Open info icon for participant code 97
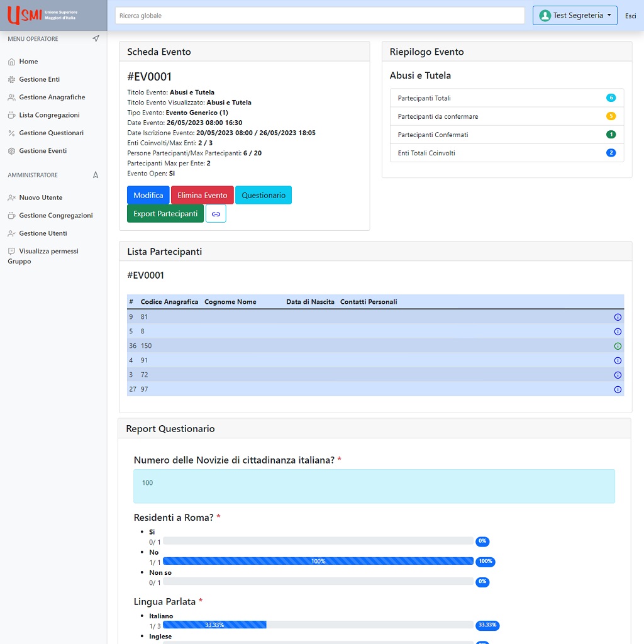Screen dimensions: 644x644 click(618, 389)
